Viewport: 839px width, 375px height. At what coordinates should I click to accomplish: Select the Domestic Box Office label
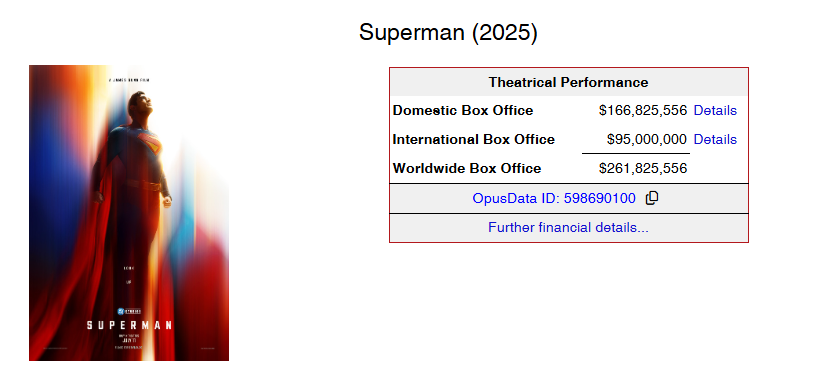pos(463,111)
